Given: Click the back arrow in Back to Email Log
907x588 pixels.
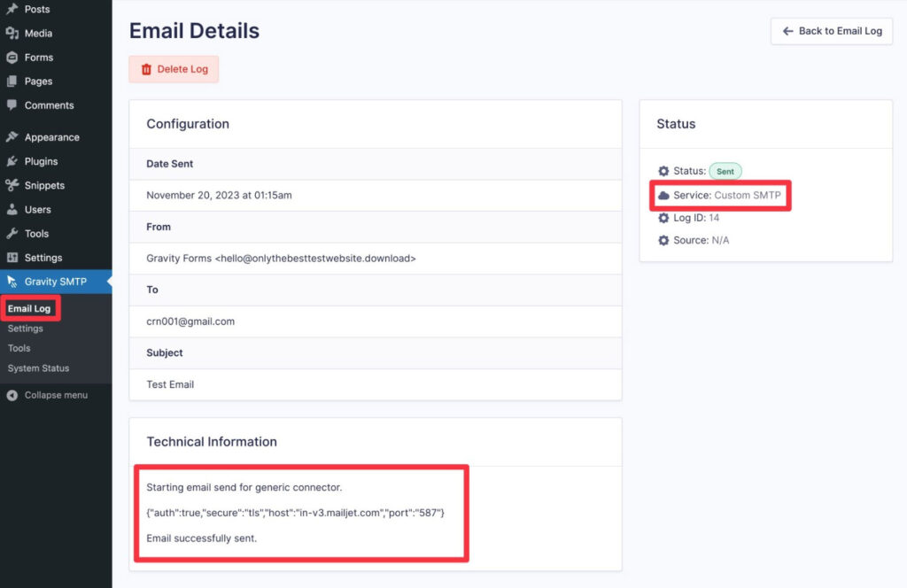Looking at the screenshot, I should (787, 31).
